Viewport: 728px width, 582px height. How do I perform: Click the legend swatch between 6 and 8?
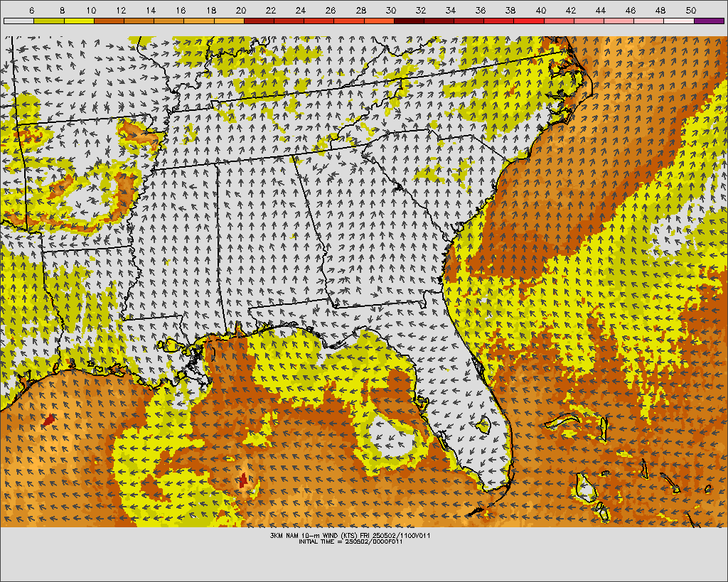[x=49, y=21]
